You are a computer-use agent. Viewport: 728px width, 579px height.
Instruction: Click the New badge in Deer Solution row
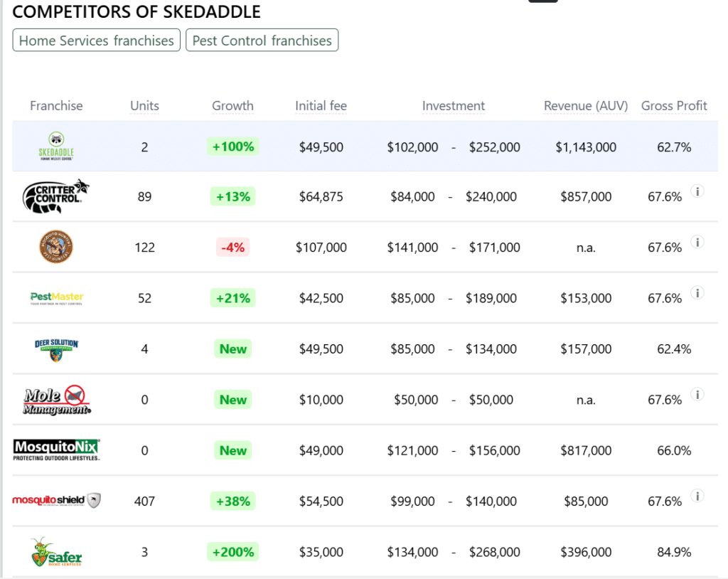pos(232,349)
